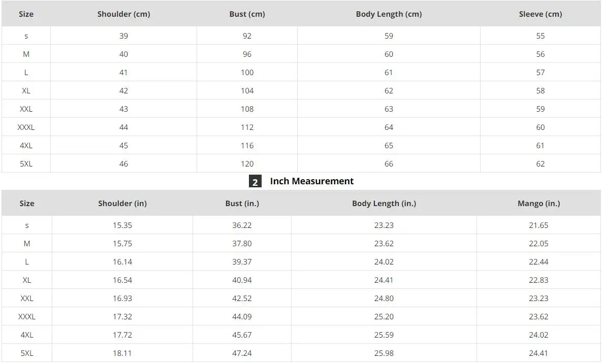
Task: Select shoulder value 46 for size 5XL
Action: coord(123,164)
